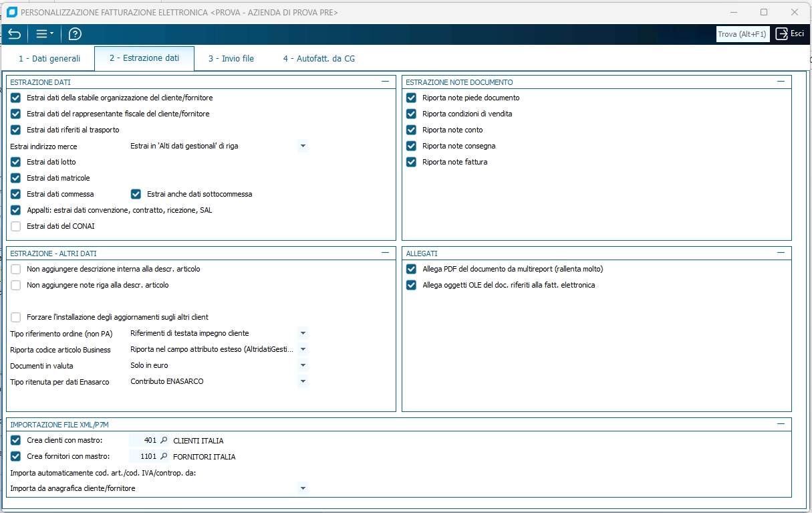Select the 4 - Autofatt. da CG tab
812x513 pixels.
click(319, 59)
